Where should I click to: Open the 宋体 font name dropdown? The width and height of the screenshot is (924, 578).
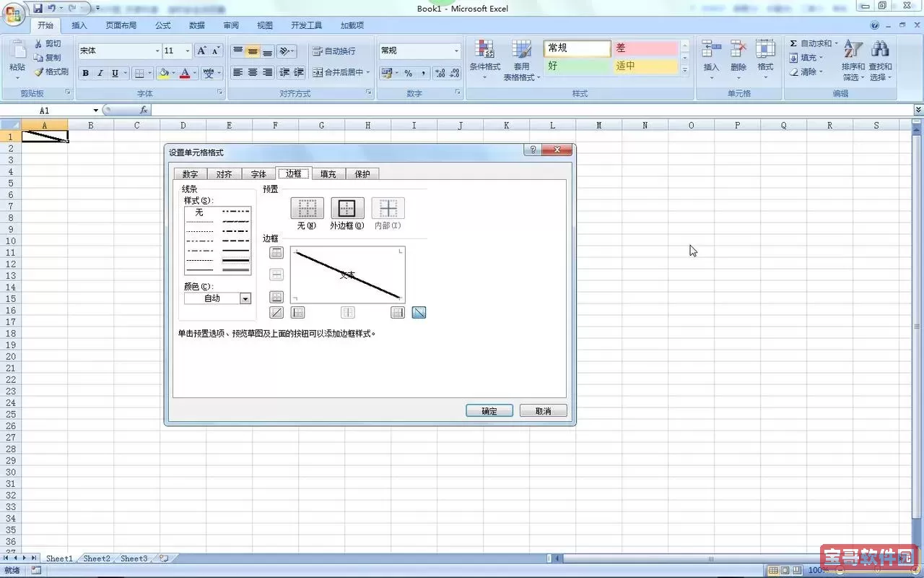click(x=157, y=51)
